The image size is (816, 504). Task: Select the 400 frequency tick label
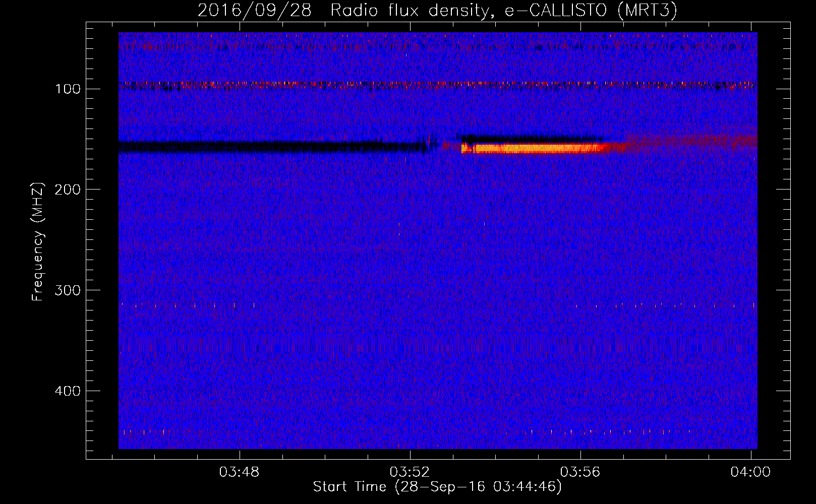tap(68, 391)
